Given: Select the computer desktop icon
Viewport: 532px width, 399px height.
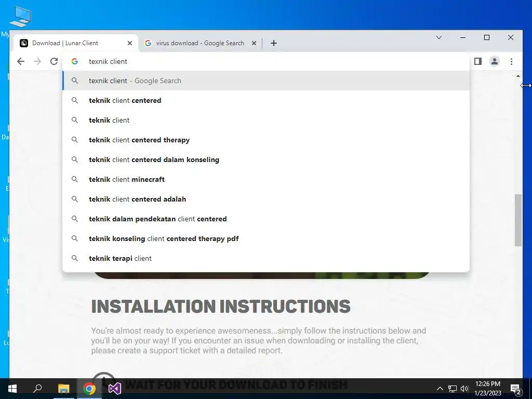Looking at the screenshot, I should (x=20, y=16).
